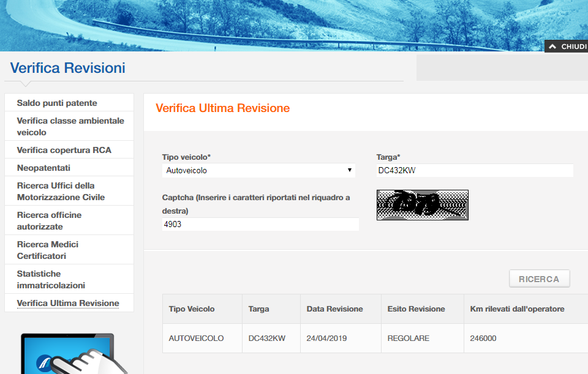Go to Ricerca Medici Certificatori

(x=47, y=250)
